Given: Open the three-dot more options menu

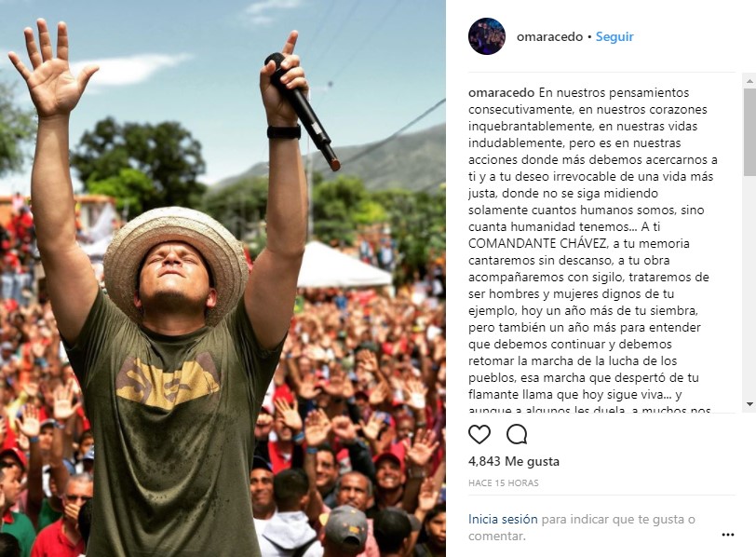Looking at the screenshot, I should click(727, 535).
